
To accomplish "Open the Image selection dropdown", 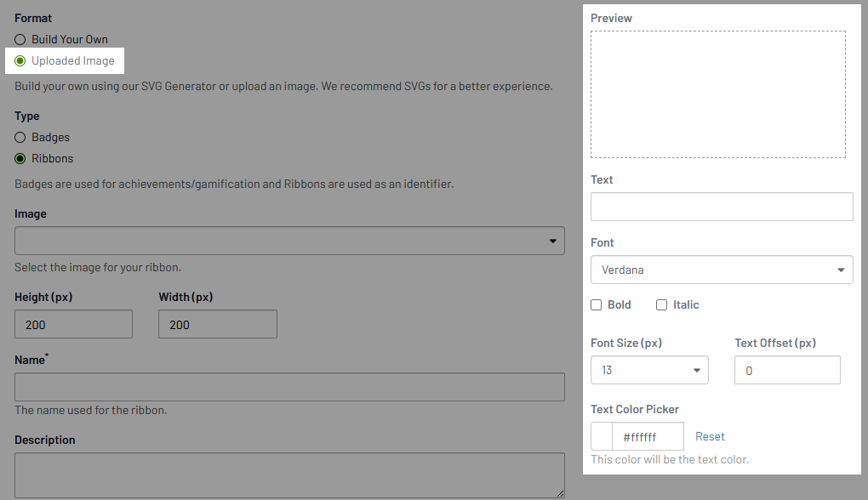I will (289, 241).
